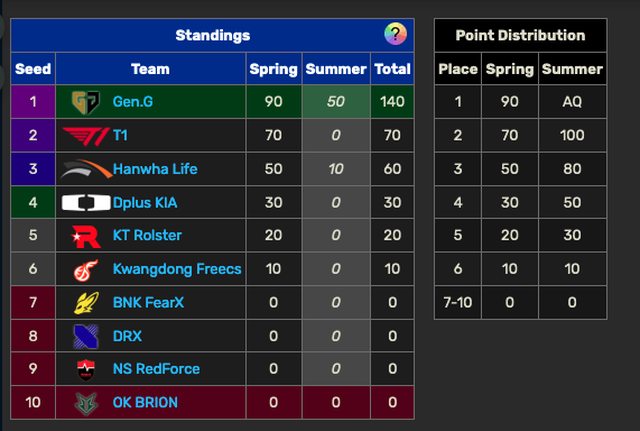Click the Kwangdong Freecs logo

85,269
